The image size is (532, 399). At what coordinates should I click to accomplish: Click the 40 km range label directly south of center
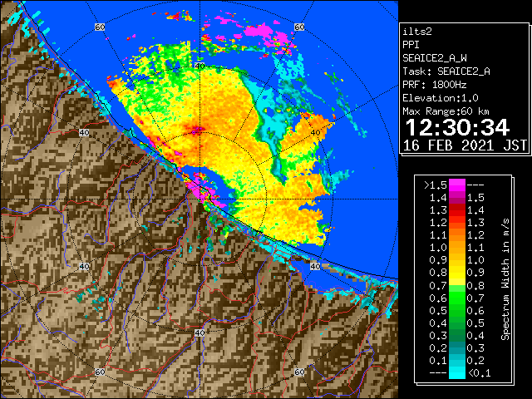199,332
